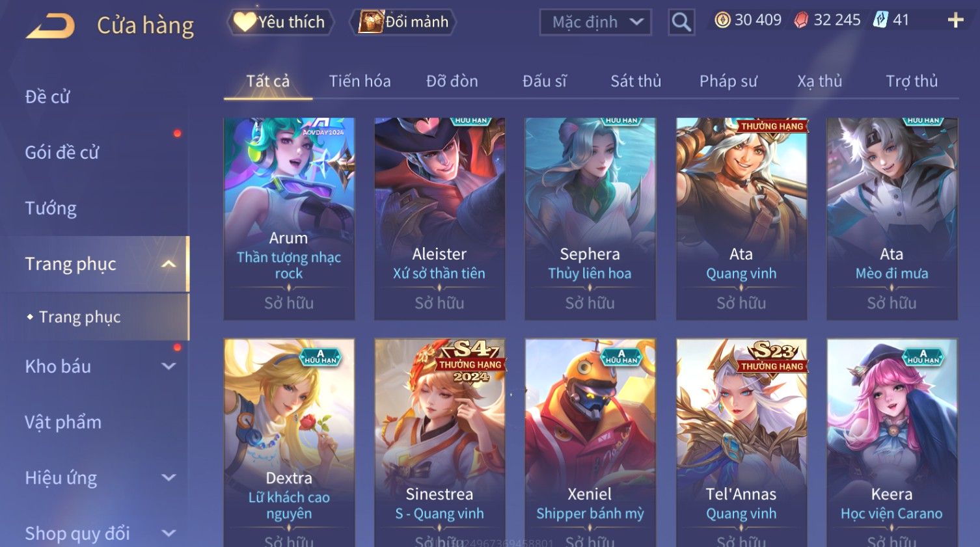Screen dimensions: 980x547
Task: Open Gói đề cử in sidebar
Action: click(x=62, y=152)
